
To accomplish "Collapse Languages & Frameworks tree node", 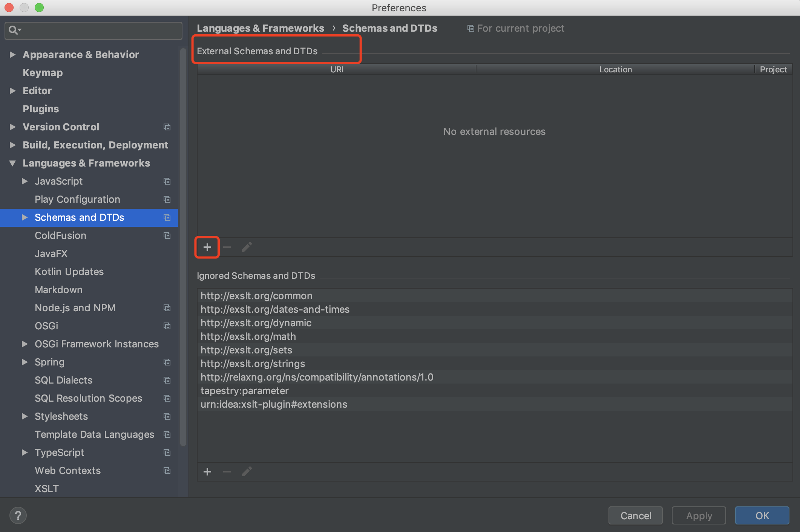I will 12,163.
